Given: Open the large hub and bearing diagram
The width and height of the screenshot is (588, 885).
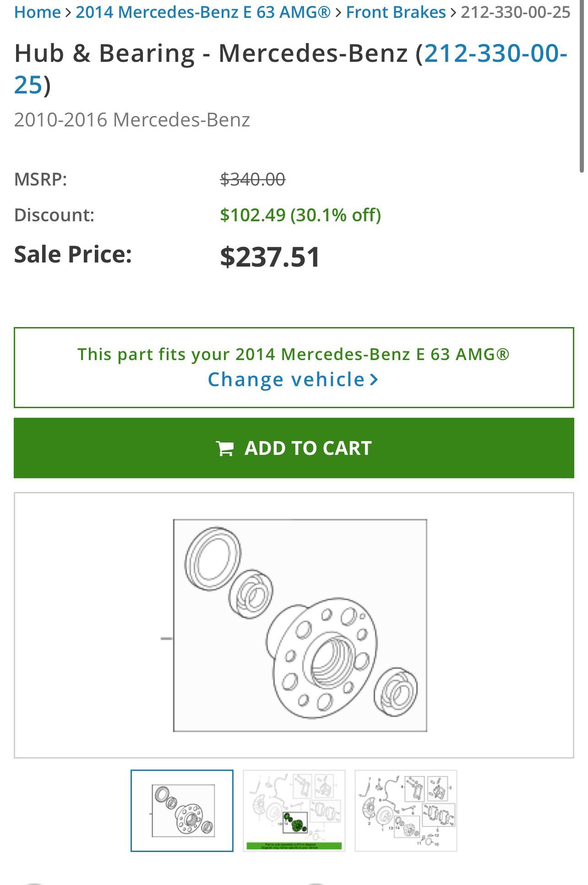Looking at the screenshot, I should tap(300, 625).
